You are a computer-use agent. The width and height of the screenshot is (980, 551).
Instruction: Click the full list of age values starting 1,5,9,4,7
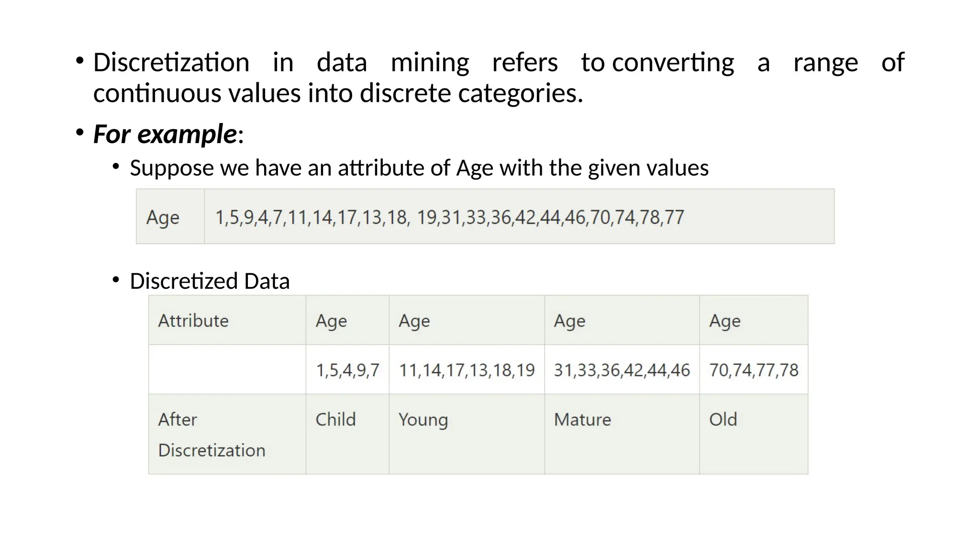[449, 217]
